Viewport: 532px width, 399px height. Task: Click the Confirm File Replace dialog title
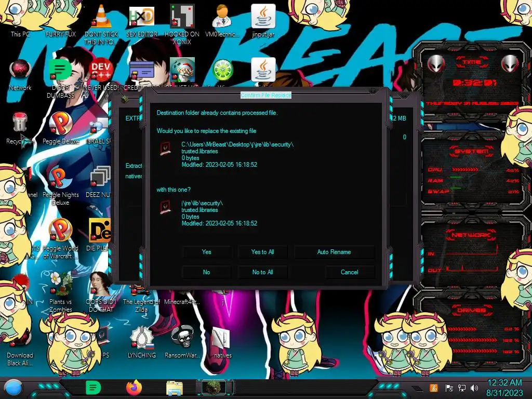(x=265, y=96)
